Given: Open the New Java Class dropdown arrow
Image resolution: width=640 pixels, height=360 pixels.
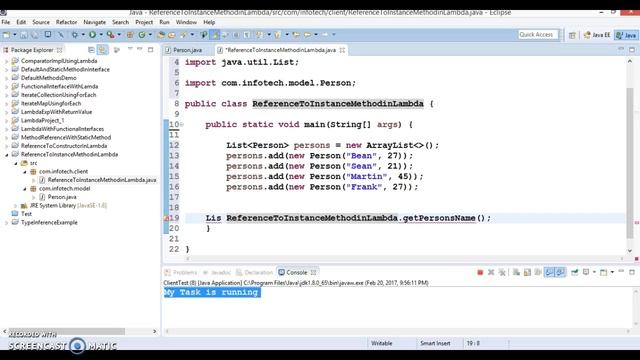Looking at the screenshot, I should coord(150,35).
